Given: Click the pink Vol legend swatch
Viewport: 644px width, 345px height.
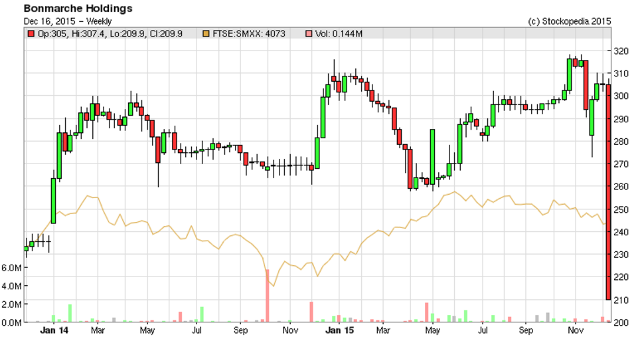Looking at the screenshot, I should (x=309, y=34).
